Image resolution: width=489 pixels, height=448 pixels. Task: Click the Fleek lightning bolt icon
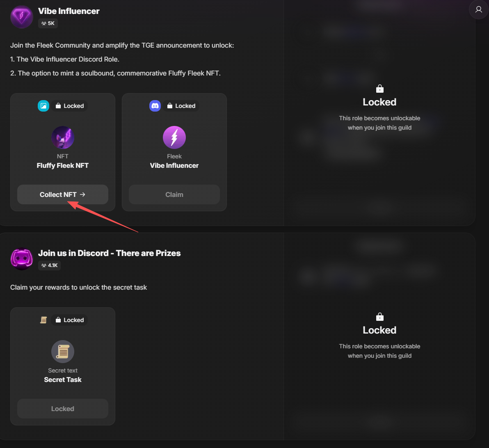click(174, 137)
